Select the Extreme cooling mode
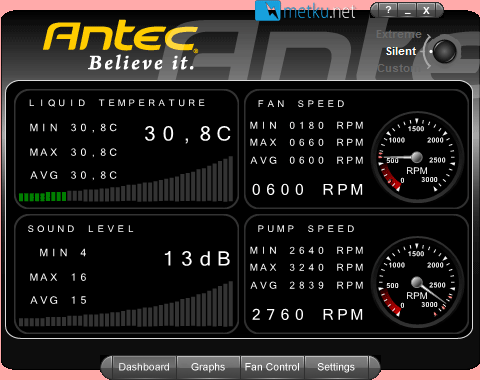 coord(399,34)
